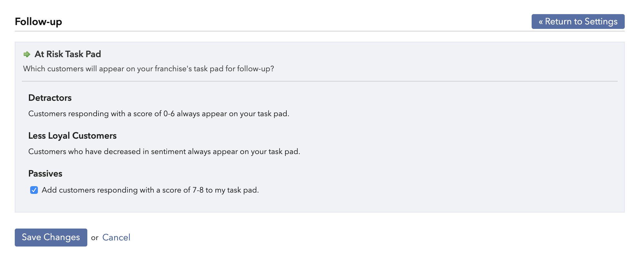
Task: Click the Passives section heading
Action: coord(45,173)
